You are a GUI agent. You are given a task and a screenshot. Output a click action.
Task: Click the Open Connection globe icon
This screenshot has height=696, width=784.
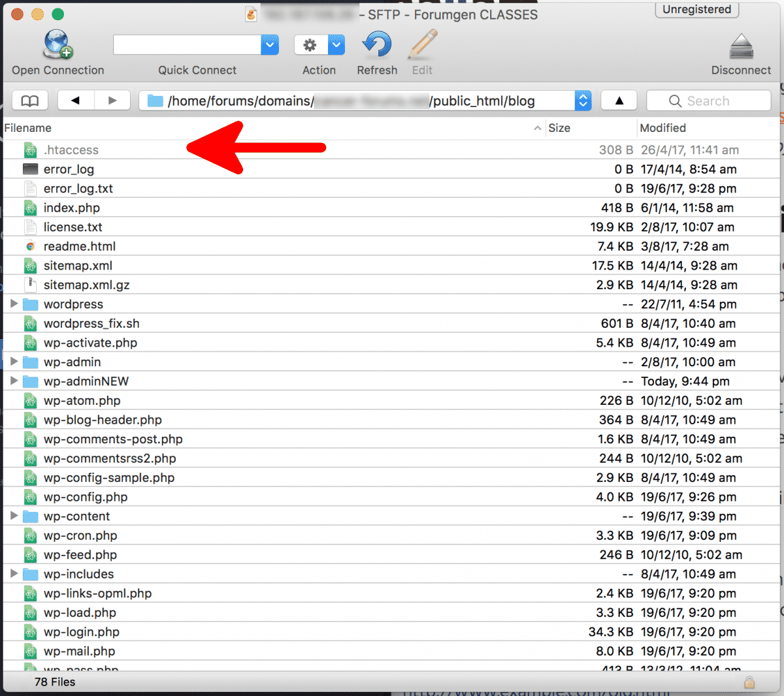point(57,44)
